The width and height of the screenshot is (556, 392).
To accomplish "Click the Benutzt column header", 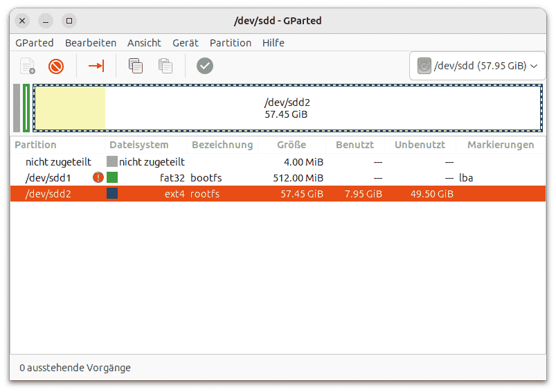I will point(355,145).
